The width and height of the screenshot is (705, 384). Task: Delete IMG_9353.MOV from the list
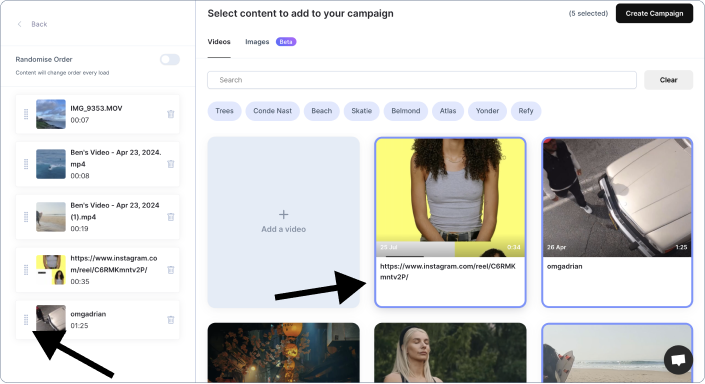[x=170, y=114]
